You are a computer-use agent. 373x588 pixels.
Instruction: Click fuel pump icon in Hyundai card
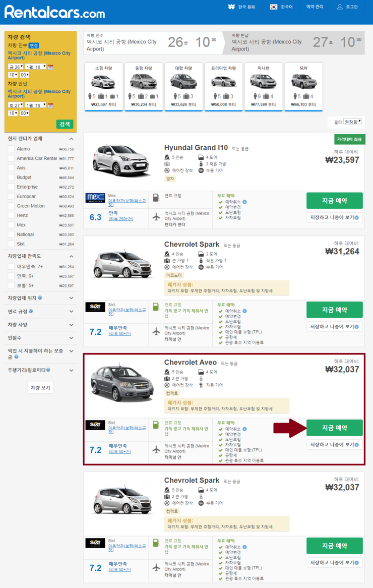pyautogui.click(x=156, y=197)
